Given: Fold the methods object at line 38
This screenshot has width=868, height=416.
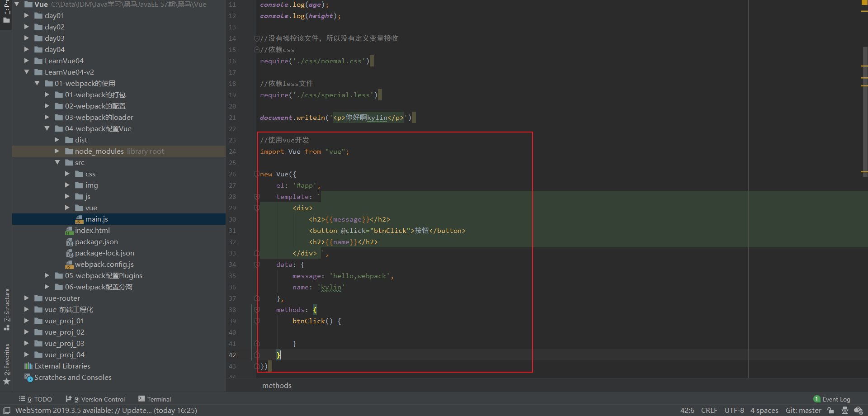Looking at the screenshot, I should click(x=257, y=310).
